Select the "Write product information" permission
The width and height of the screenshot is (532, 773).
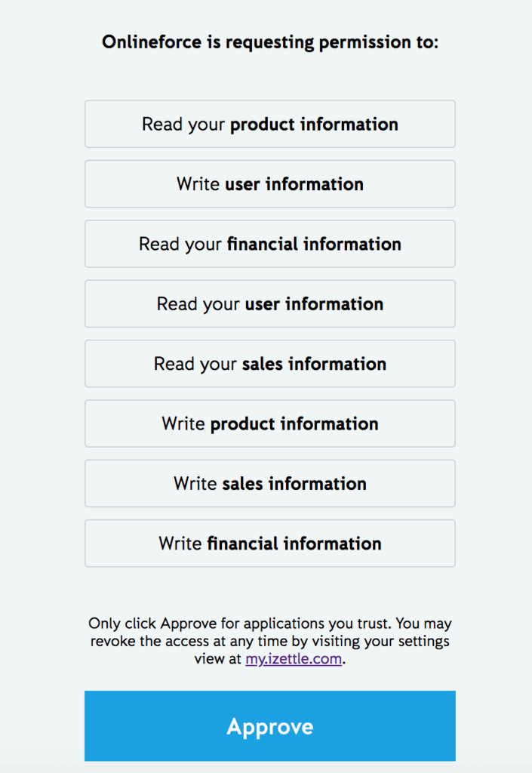(x=269, y=423)
